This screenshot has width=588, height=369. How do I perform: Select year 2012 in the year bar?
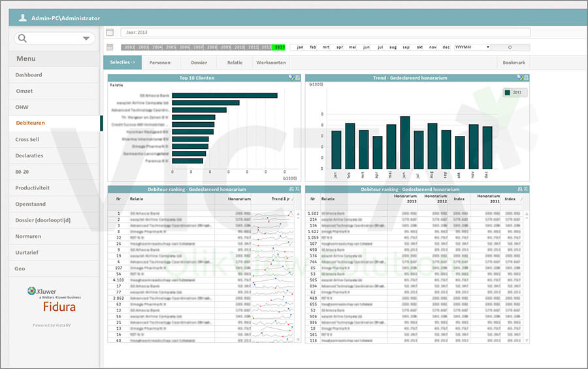click(266, 47)
